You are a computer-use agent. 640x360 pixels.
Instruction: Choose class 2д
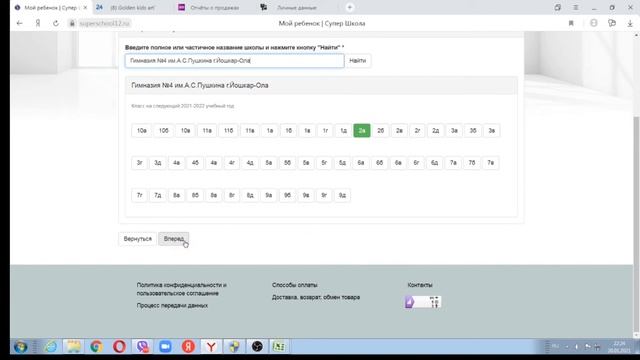436,131
